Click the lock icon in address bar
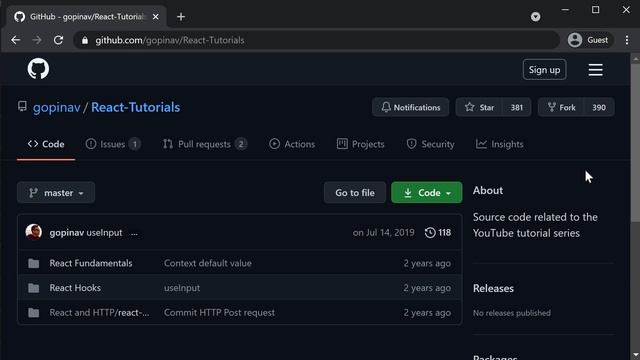Viewport: 640px width, 360px height. click(84, 40)
